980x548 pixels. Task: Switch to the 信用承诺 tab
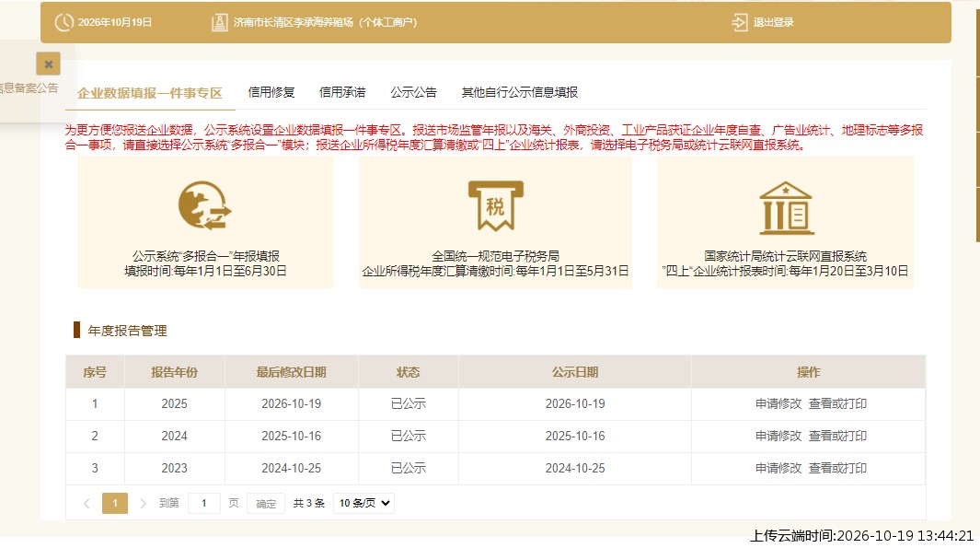[x=342, y=93]
